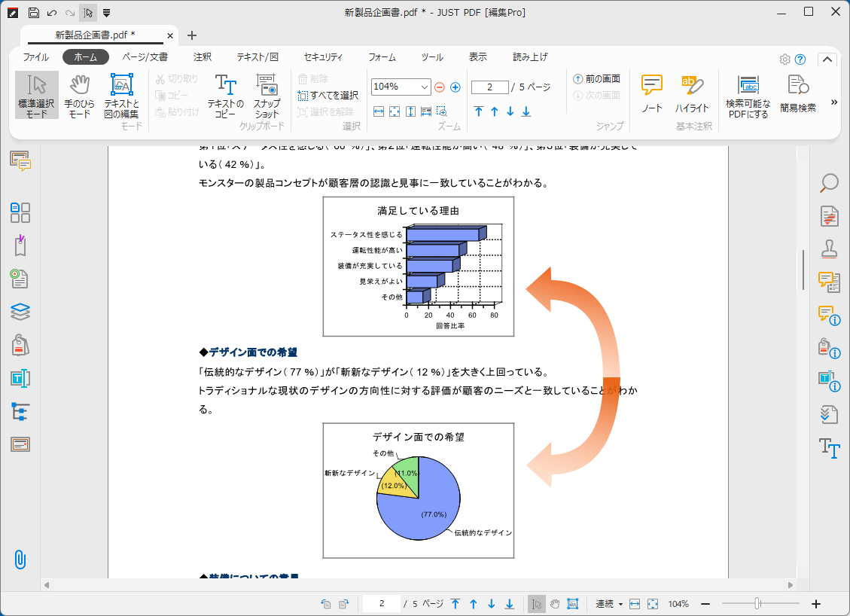Screen dimensions: 850x616
Task: Open the structure tree panel in left sidebar
Action: 20,412
